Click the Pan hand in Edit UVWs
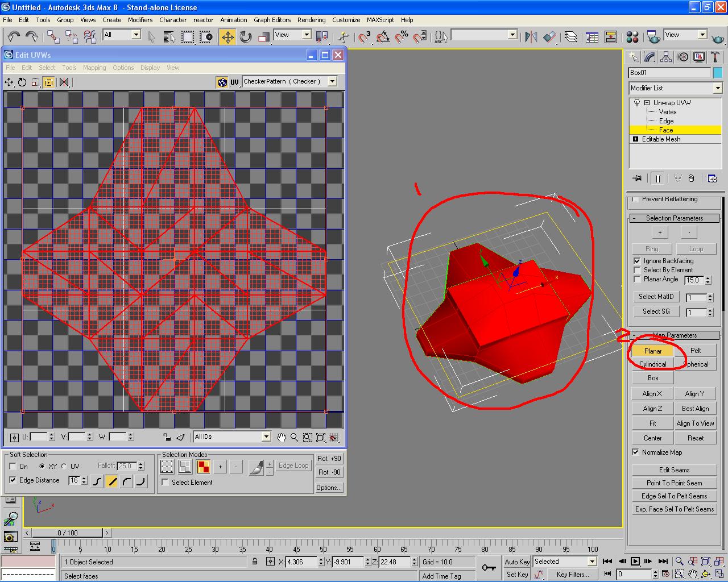 coord(282,437)
